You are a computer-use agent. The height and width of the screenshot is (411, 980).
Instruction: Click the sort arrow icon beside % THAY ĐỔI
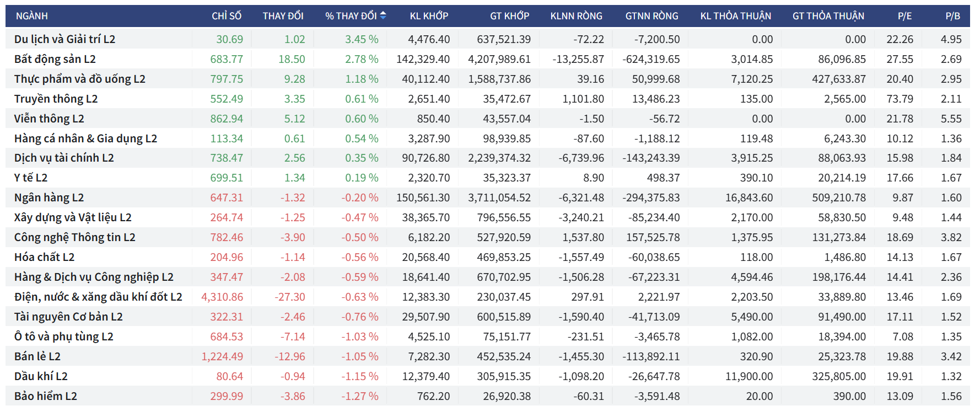coord(383,15)
